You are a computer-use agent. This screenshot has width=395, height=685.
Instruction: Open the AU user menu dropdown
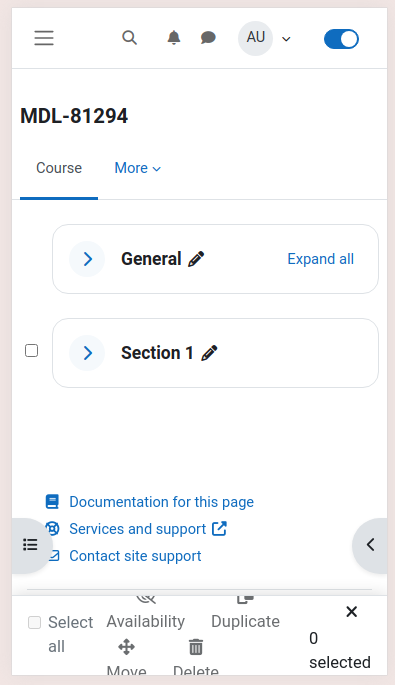(265, 38)
